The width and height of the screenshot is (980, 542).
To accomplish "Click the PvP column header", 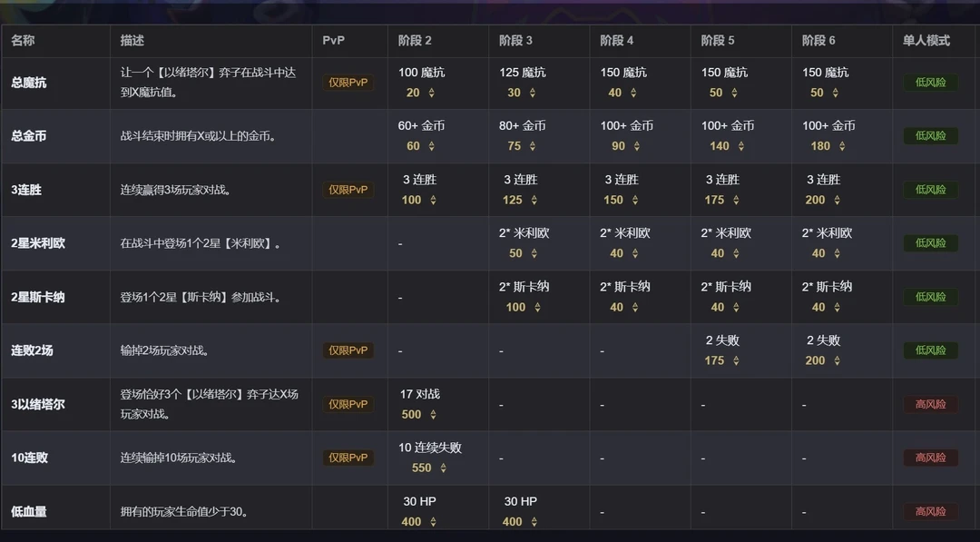I will (334, 41).
